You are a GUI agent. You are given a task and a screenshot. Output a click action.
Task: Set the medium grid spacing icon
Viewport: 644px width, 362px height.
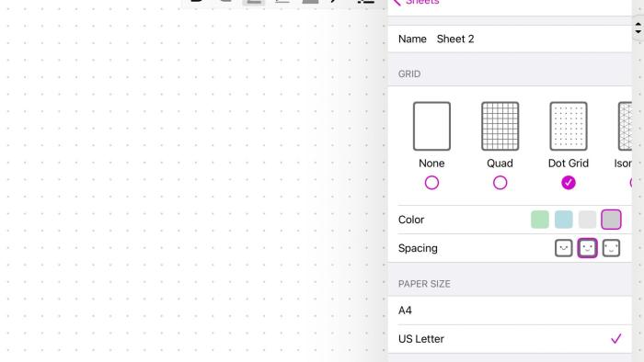point(587,248)
